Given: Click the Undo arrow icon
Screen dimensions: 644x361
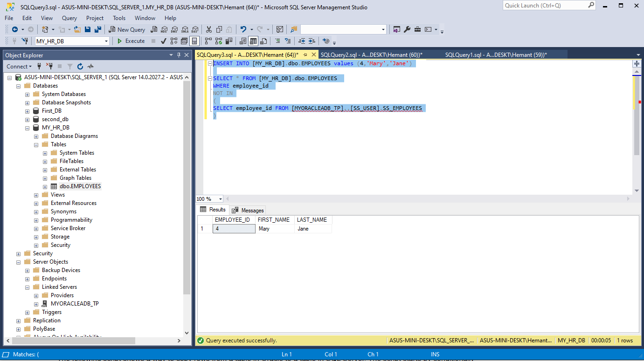Looking at the screenshot, I should [243, 29].
